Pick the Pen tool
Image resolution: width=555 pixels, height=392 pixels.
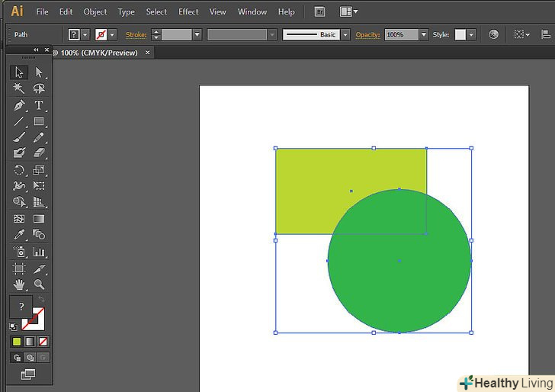pos(20,105)
